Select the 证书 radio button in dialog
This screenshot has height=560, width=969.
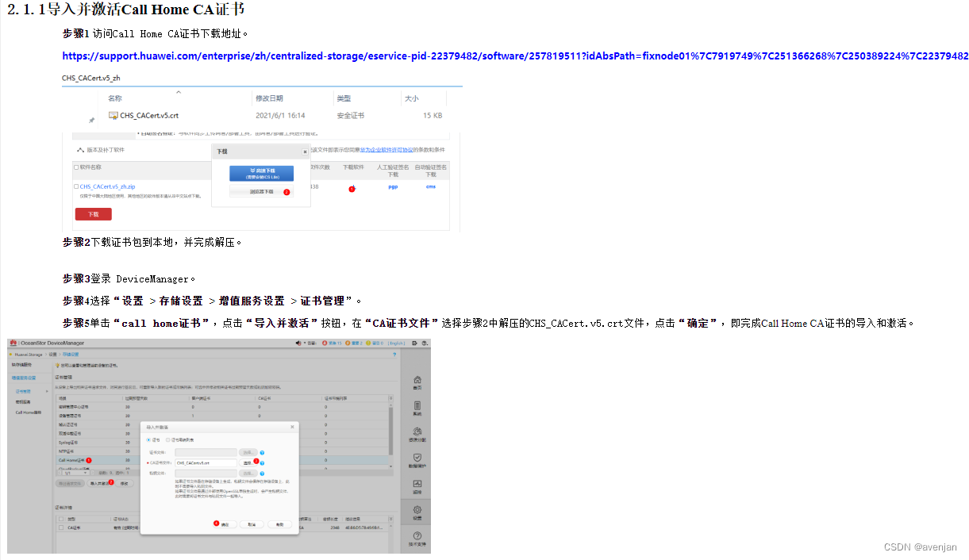(148, 439)
